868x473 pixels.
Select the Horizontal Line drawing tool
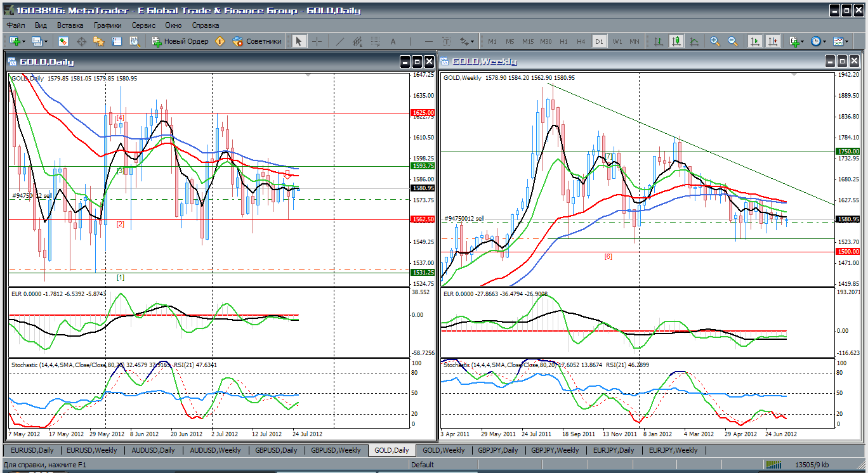pyautogui.click(x=428, y=41)
